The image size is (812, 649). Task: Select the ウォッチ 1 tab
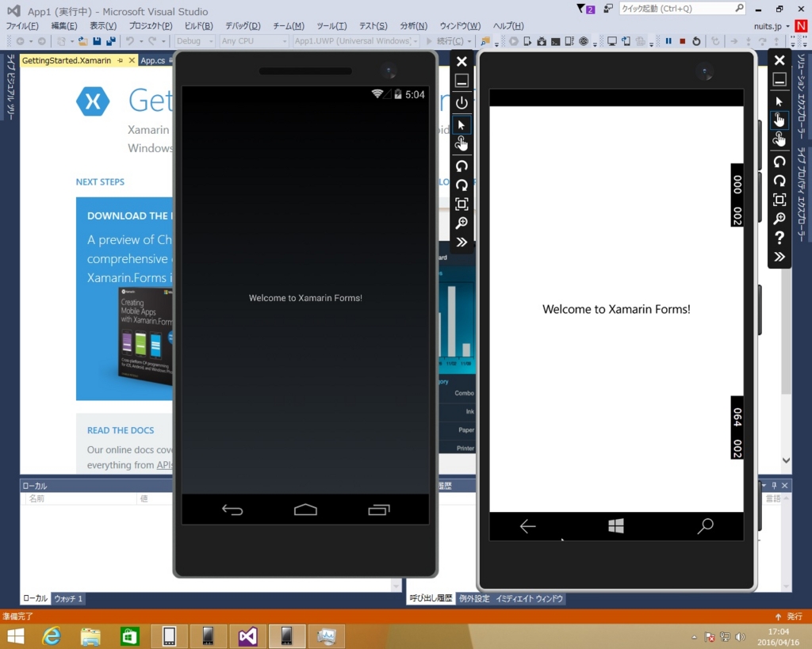tap(68, 599)
